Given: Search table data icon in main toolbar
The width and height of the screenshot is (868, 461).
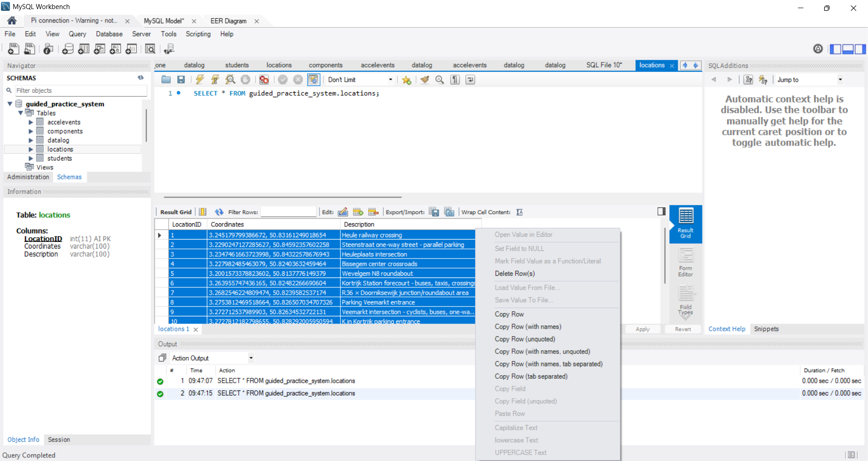Looking at the screenshot, I should (x=150, y=49).
